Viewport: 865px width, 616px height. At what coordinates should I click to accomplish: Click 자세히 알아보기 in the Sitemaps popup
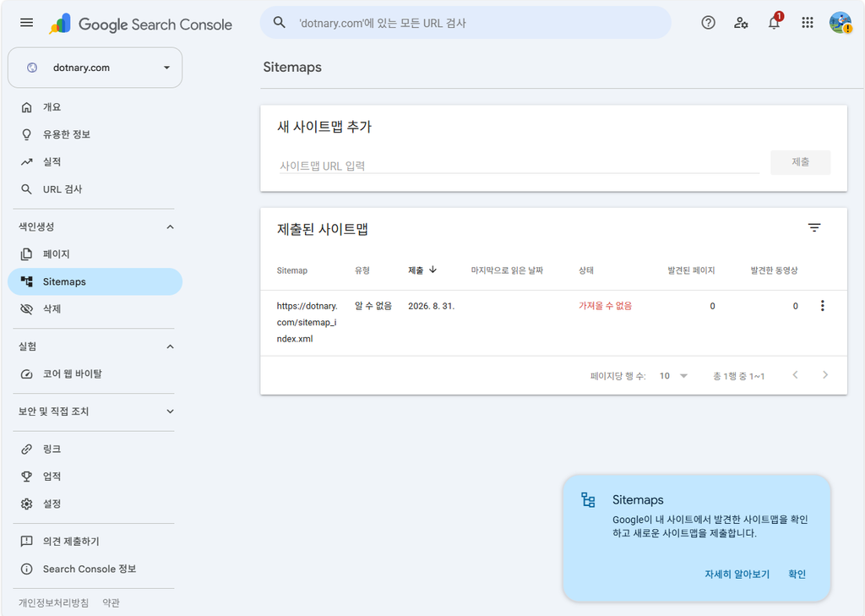coord(737,574)
